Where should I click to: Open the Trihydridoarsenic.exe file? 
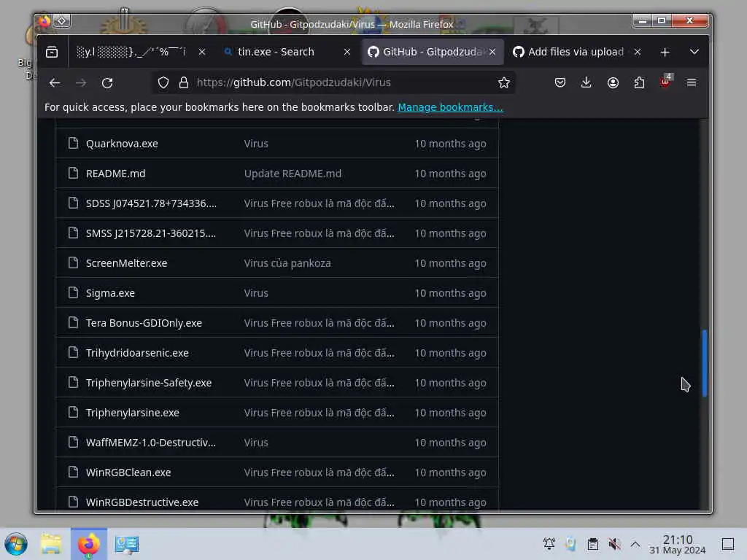(x=137, y=353)
